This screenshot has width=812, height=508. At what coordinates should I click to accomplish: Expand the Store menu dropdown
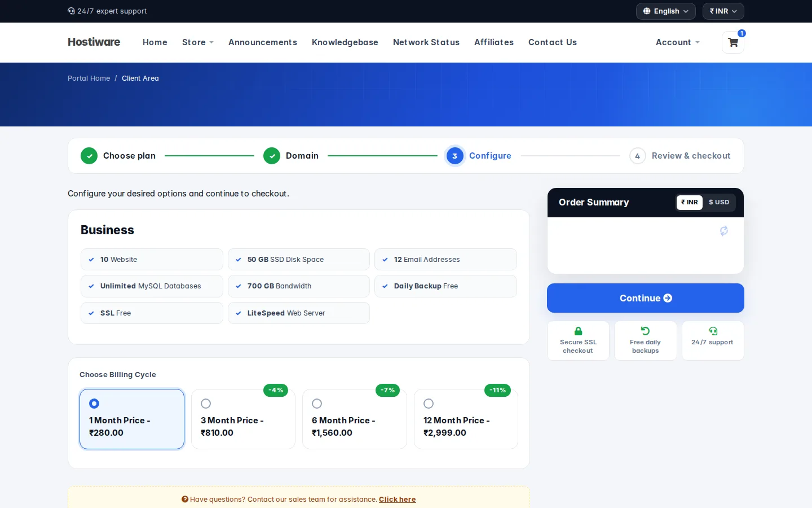[x=198, y=42]
